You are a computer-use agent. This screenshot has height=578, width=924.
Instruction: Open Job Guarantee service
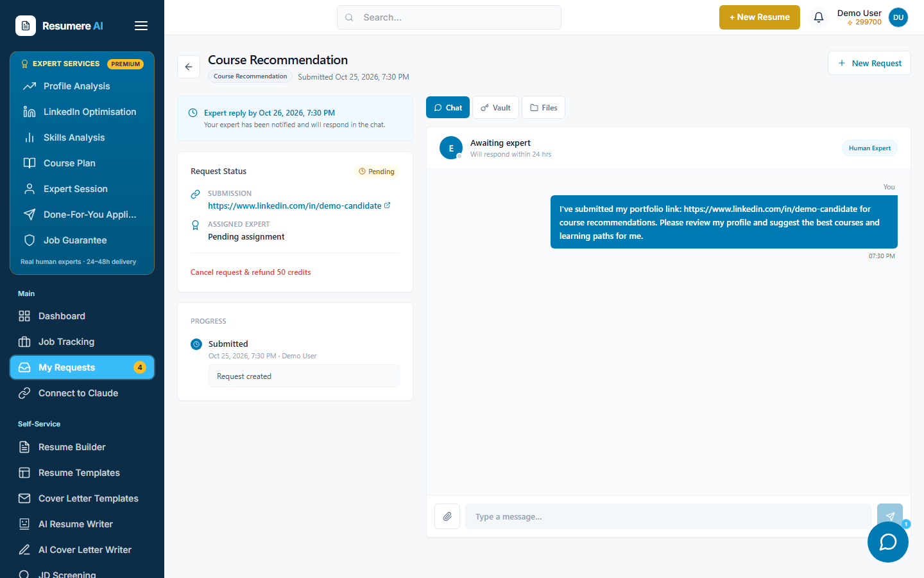[x=82, y=240]
